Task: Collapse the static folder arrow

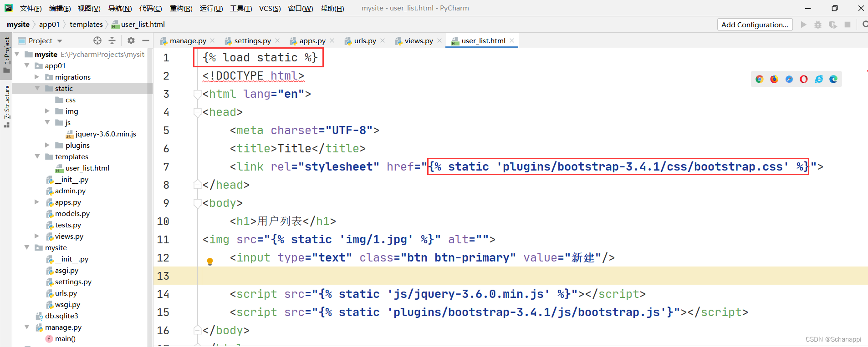Action: (x=37, y=88)
